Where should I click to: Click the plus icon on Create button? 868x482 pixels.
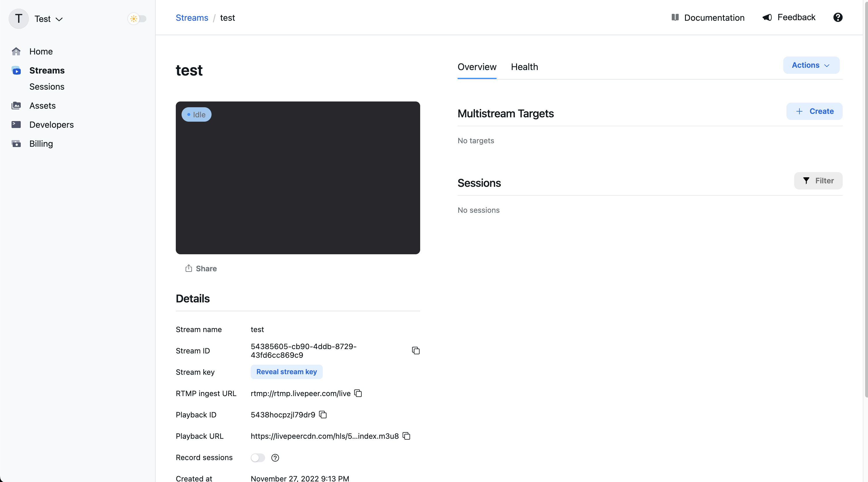(x=799, y=111)
